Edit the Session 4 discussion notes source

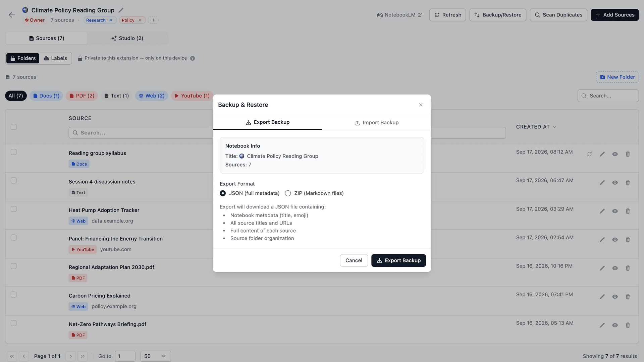point(602,183)
